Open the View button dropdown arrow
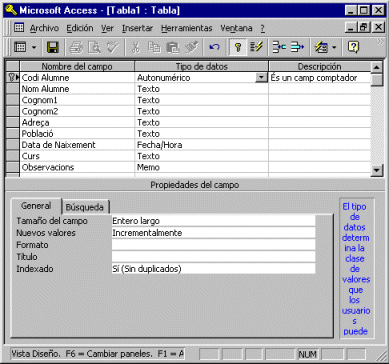This screenshot has width=389, height=364. (34, 47)
